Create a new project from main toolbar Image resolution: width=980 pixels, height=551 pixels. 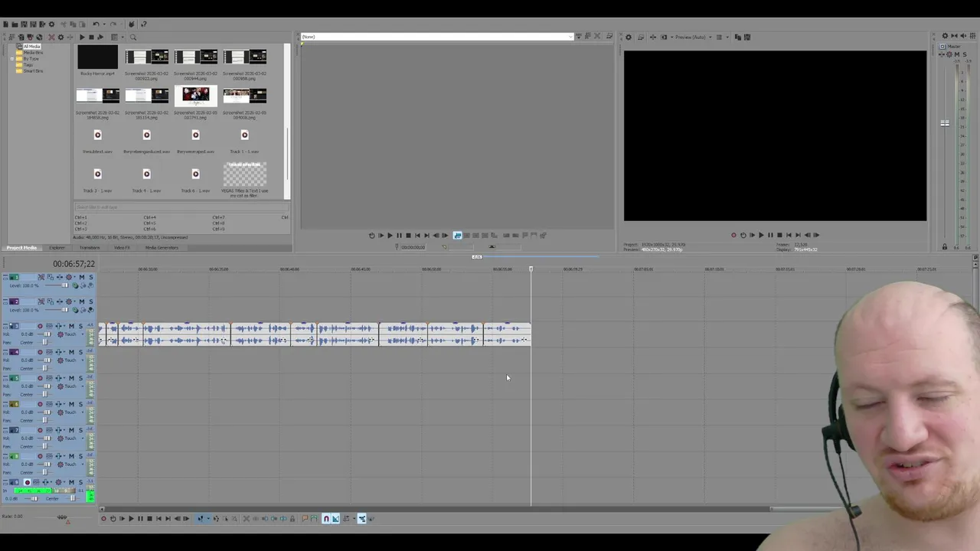5,24
